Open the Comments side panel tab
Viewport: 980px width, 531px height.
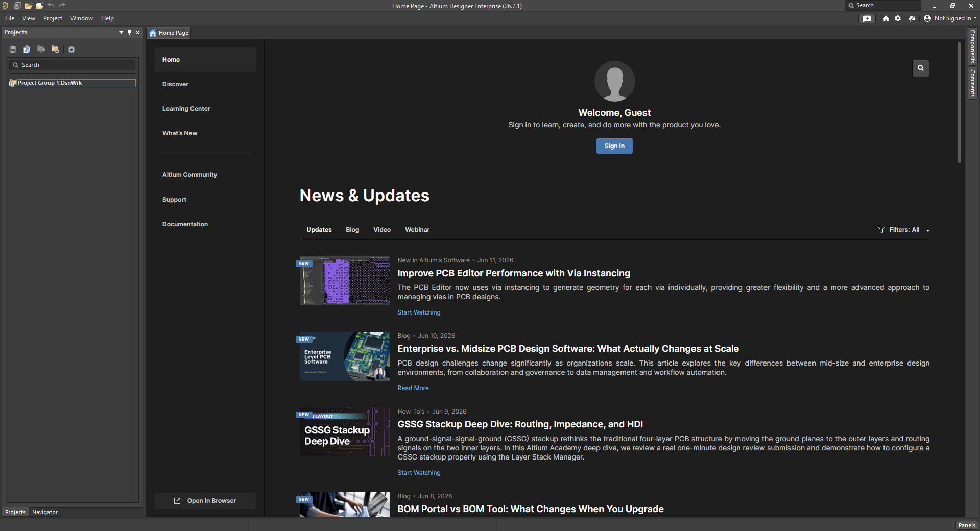click(973, 83)
